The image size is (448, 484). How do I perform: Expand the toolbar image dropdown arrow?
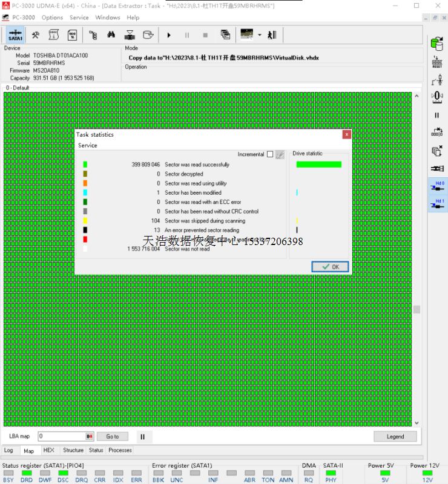coord(260,35)
